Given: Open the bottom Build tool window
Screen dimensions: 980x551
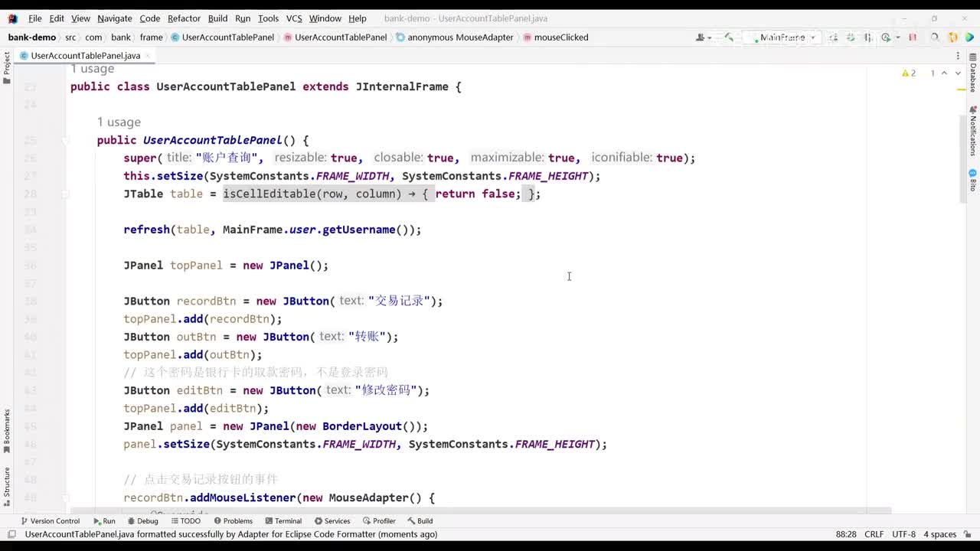Looking at the screenshot, I should pyautogui.click(x=420, y=521).
